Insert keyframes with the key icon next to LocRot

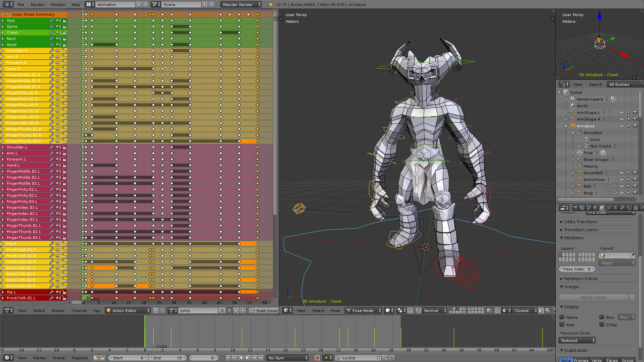pyautogui.click(x=385, y=358)
